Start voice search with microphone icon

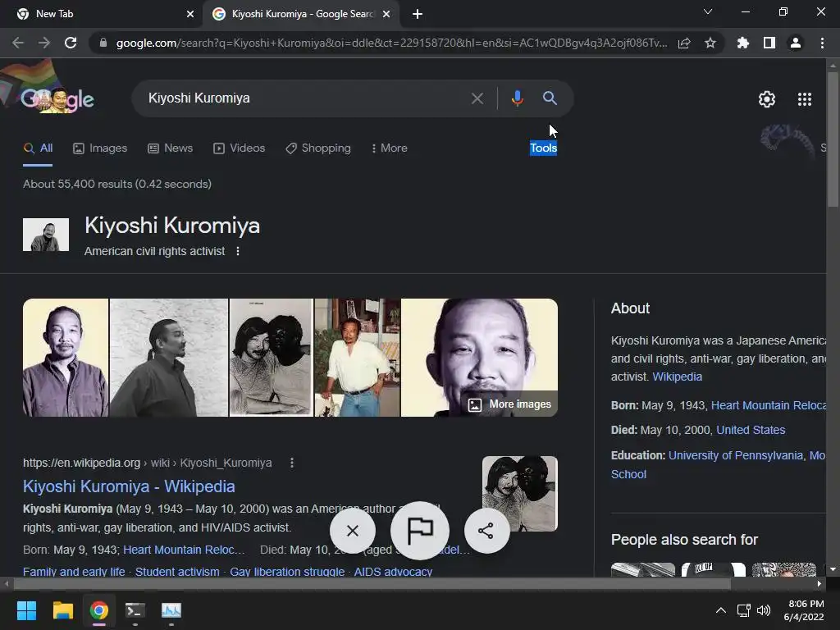[x=517, y=98]
